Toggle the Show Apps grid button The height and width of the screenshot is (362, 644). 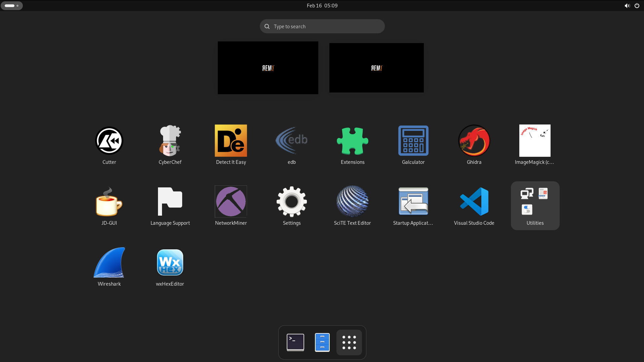point(349,342)
